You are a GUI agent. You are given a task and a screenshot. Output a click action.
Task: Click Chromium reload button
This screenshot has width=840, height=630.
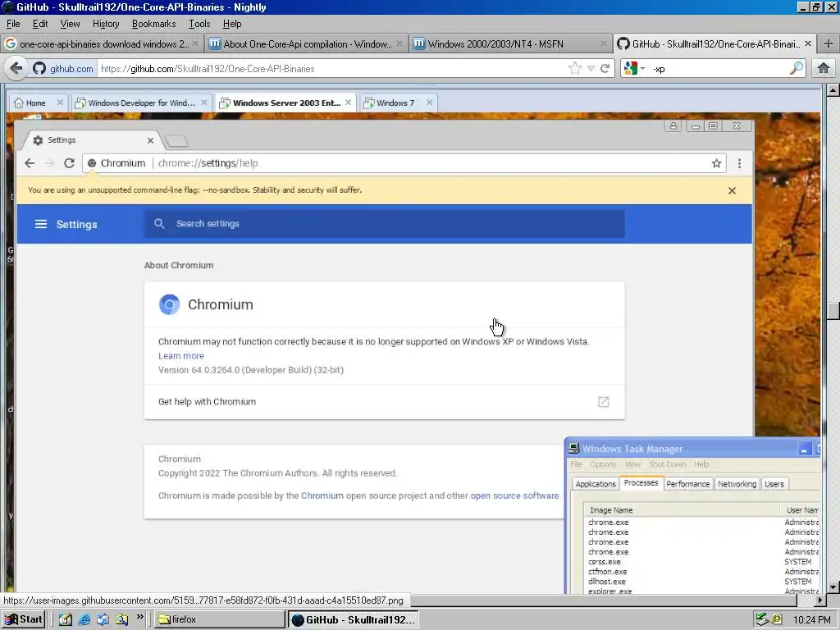69,163
